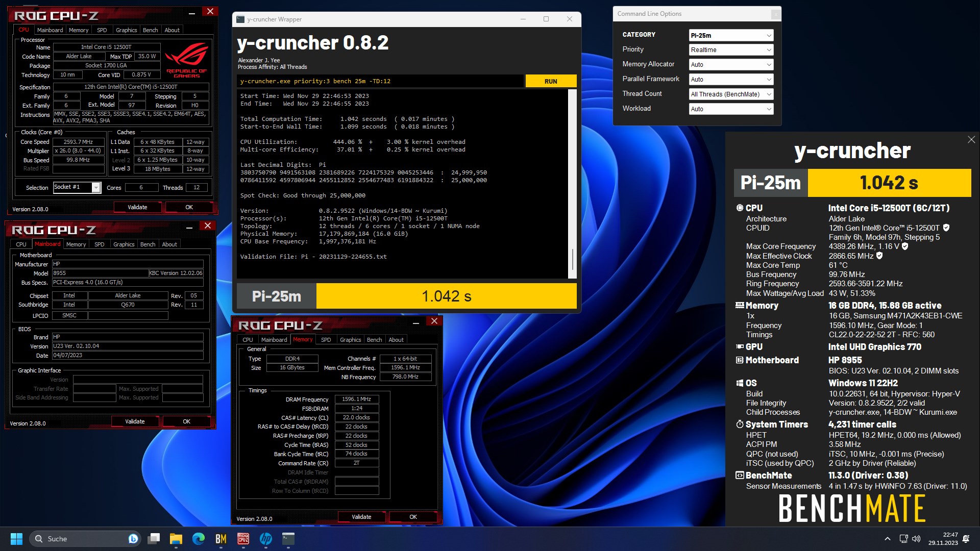
Task: Open Mainboard tab in the top CPU-Z window
Action: coord(50,30)
